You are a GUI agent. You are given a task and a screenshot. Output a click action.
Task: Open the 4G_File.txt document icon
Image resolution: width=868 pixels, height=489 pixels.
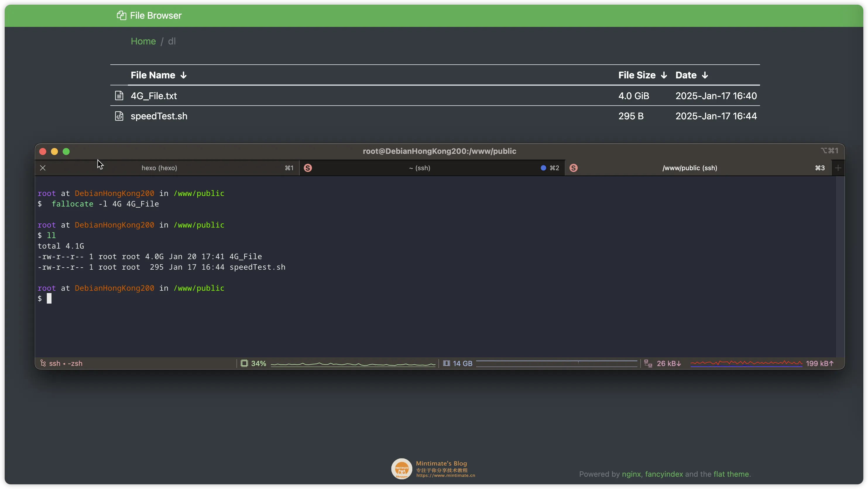119,96
